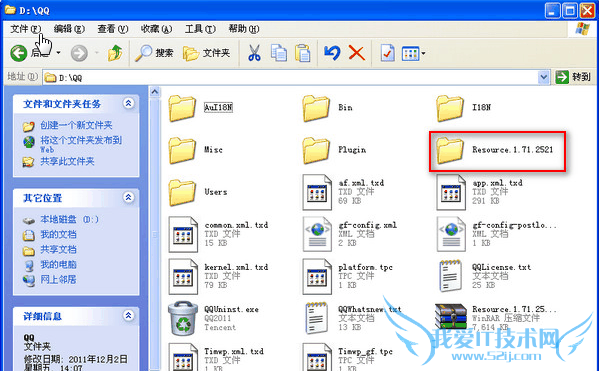Open 我的文档 link
Image resolution: width=599 pixels, height=371 pixels.
(58, 234)
